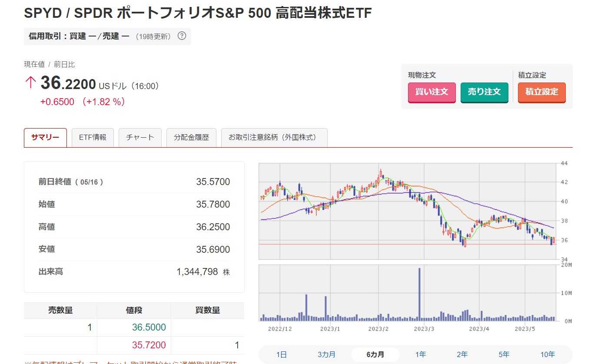Set chart range to 1日
Viewport: 591px width, 364px height.
click(282, 354)
